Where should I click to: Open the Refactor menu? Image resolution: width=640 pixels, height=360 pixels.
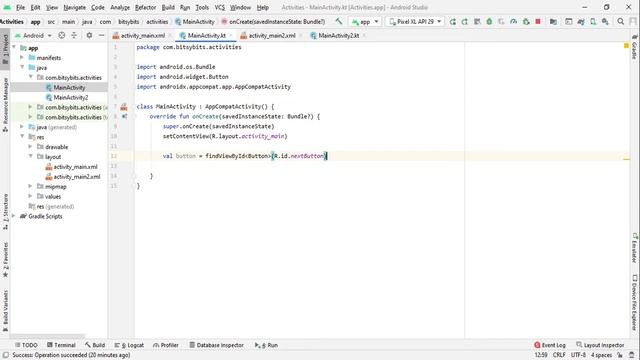coord(145,7)
